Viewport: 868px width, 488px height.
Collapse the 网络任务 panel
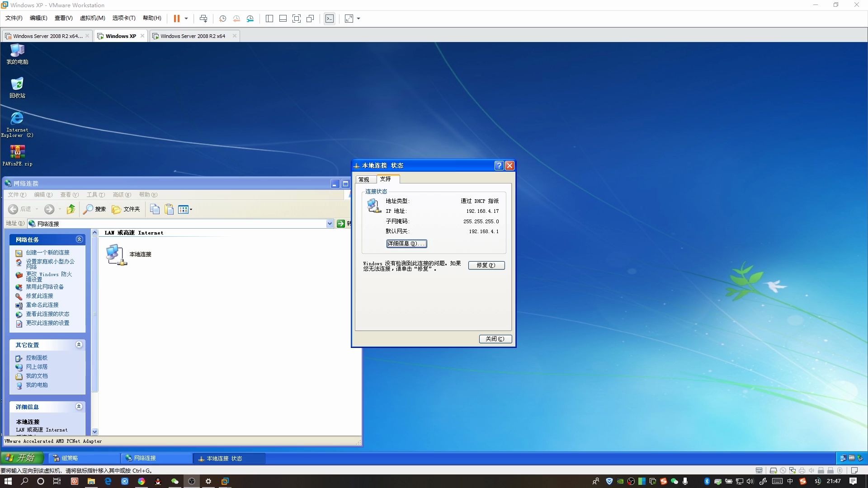(79, 239)
